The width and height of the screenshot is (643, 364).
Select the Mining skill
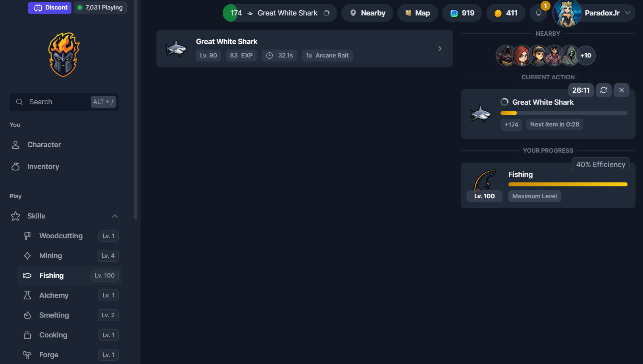[51, 256]
